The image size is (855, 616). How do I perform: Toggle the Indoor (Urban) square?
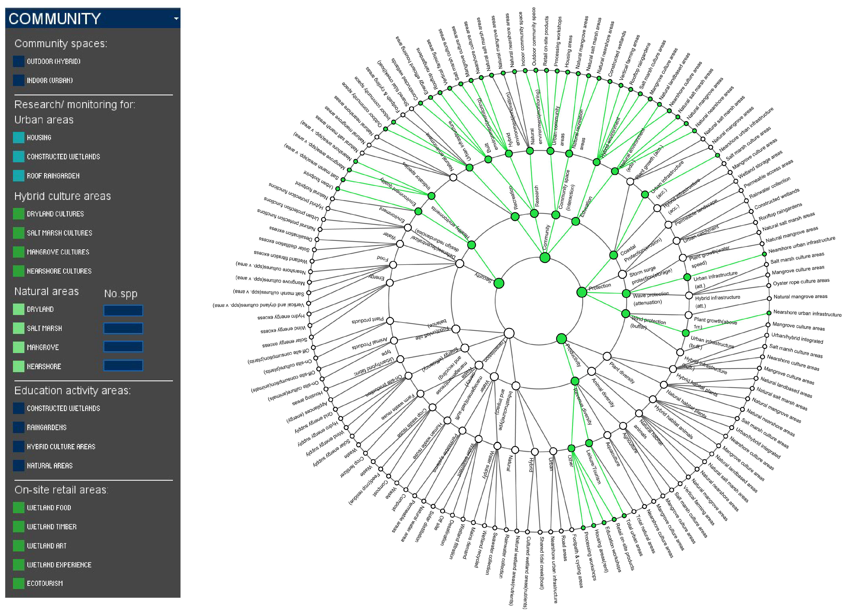click(x=18, y=80)
